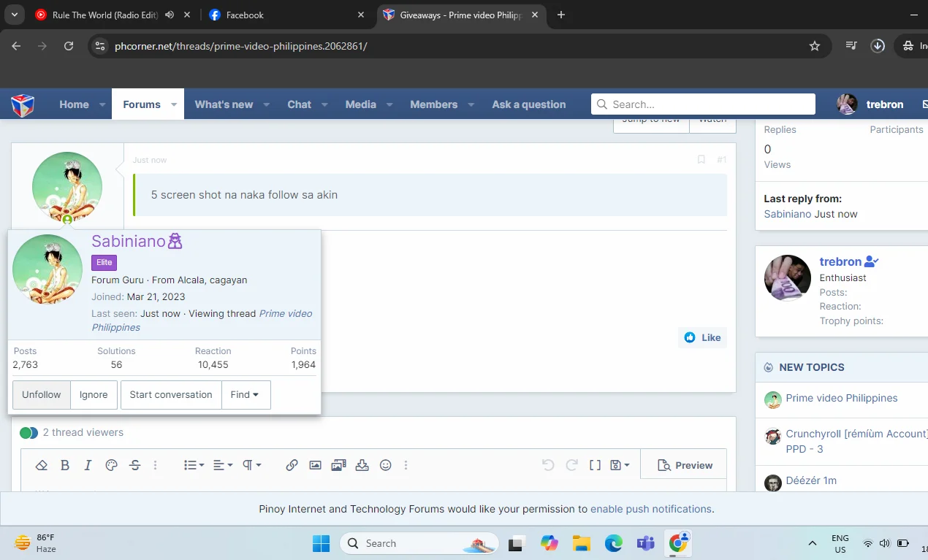Open trebron profile in sidebar card

point(840,261)
